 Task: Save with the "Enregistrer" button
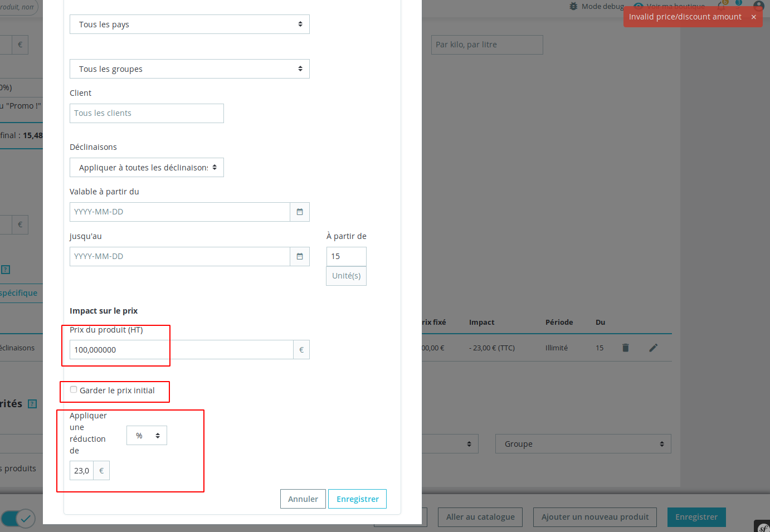[x=357, y=499]
